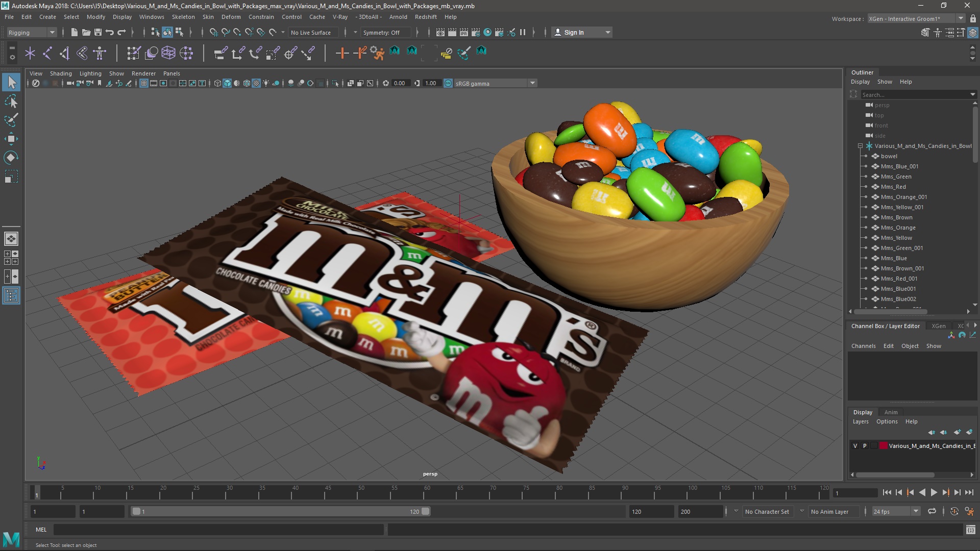Viewport: 980px width, 551px height.
Task: Select Mms_Orange_001 in the Outliner
Action: [x=903, y=197]
